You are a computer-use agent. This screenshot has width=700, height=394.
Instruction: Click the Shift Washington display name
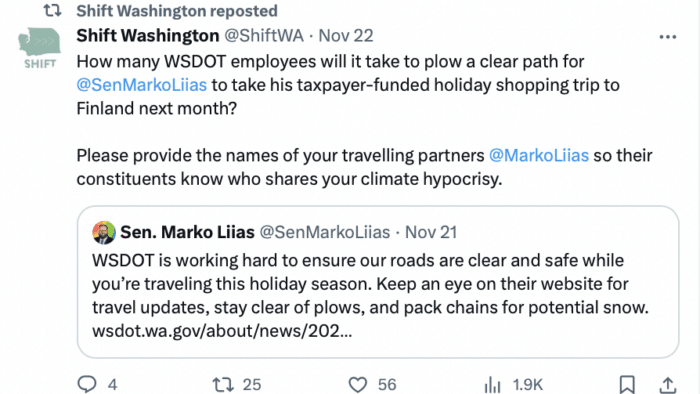(x=148, y=36)
